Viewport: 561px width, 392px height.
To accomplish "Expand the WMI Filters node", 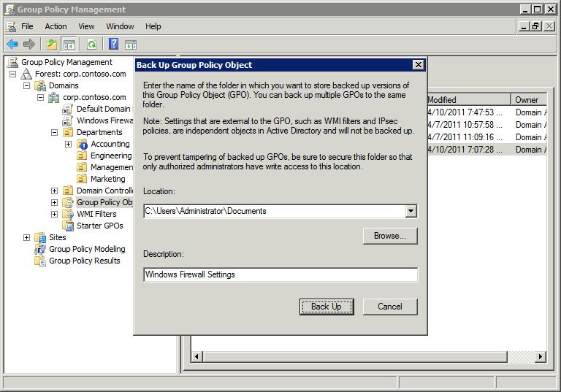I will [x=54, y=214].
